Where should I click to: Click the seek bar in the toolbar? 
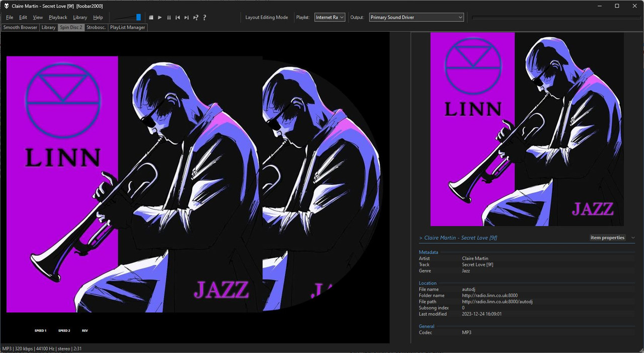tap(556, 17)
